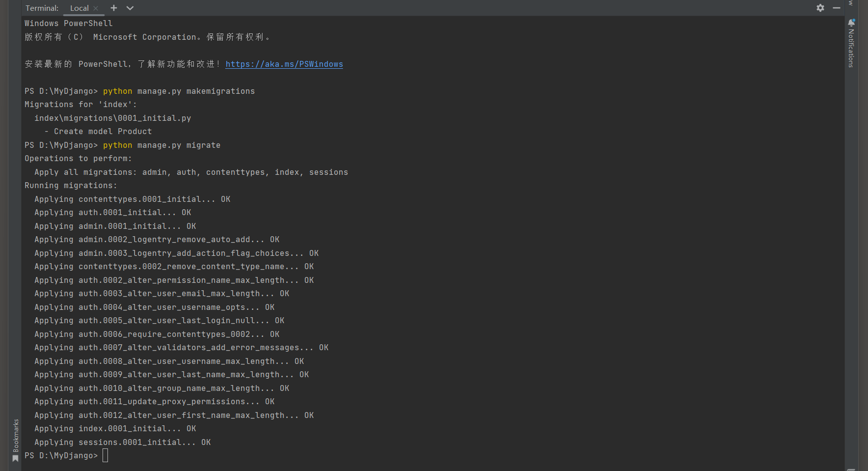Screen dimensions: 868x471
Task: Click the '- Create model Product' line
Action: point(98,132)
